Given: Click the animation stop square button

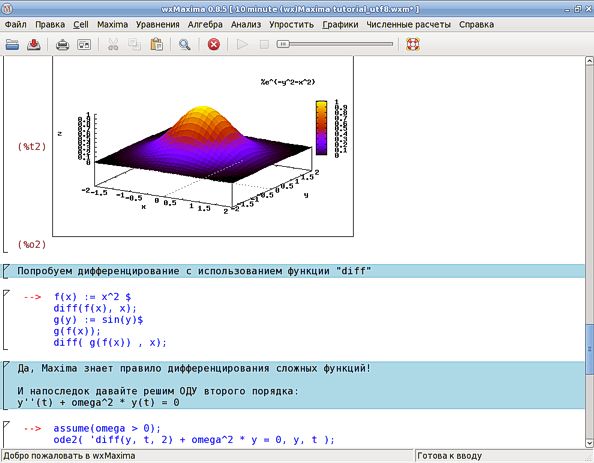Looking at the screenshot, I should click(x=264, y=45).
